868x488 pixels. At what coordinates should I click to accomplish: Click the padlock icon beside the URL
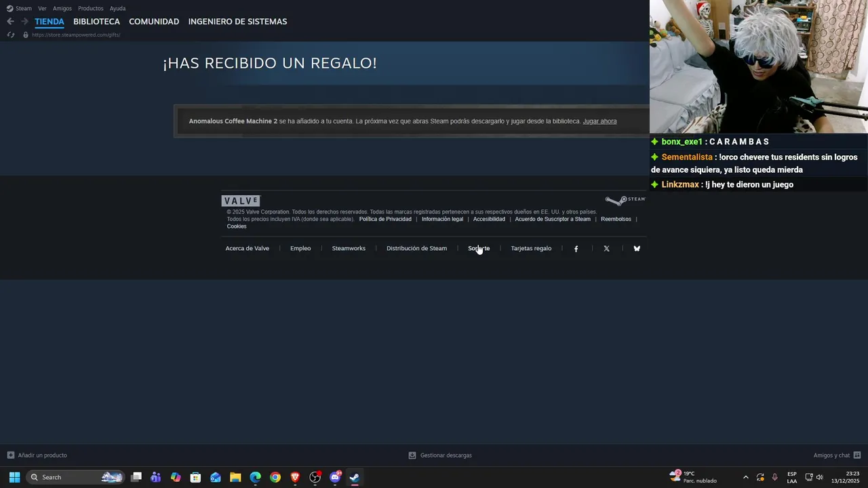tap(26, 35)
